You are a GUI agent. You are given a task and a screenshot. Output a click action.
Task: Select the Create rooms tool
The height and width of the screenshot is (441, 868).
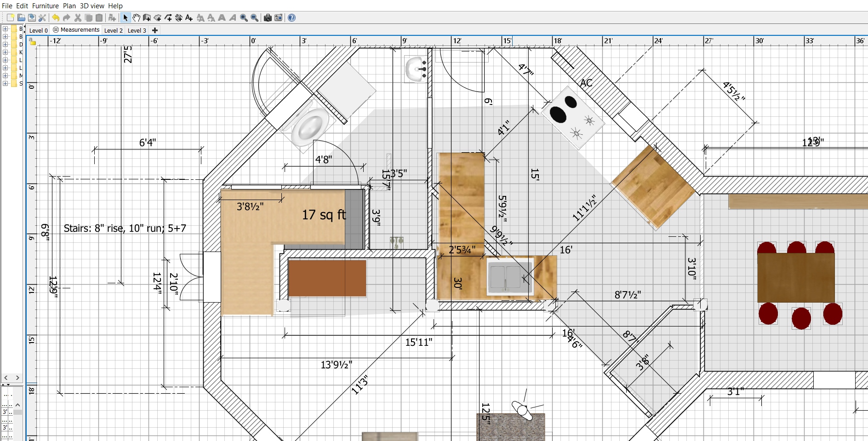[x=158, y=17]
